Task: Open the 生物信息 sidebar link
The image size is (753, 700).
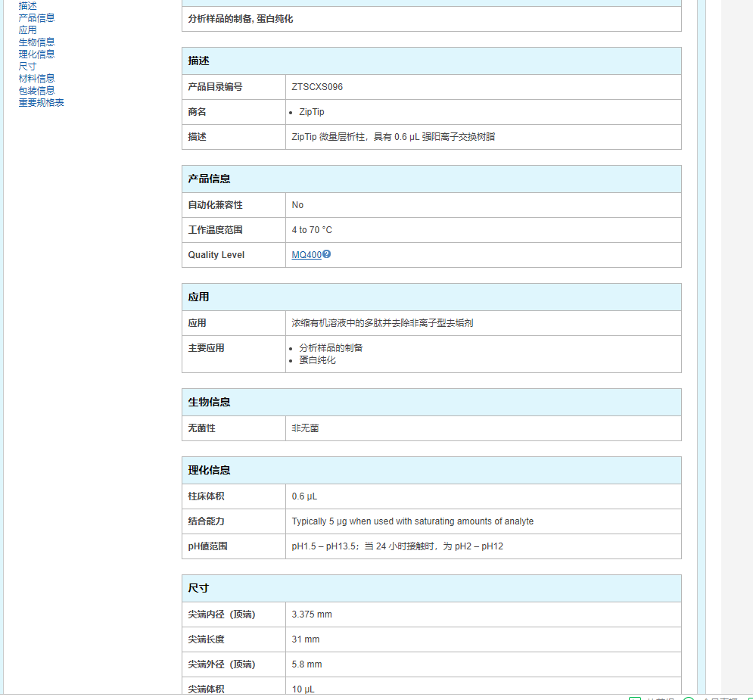Action: [36, 42]
